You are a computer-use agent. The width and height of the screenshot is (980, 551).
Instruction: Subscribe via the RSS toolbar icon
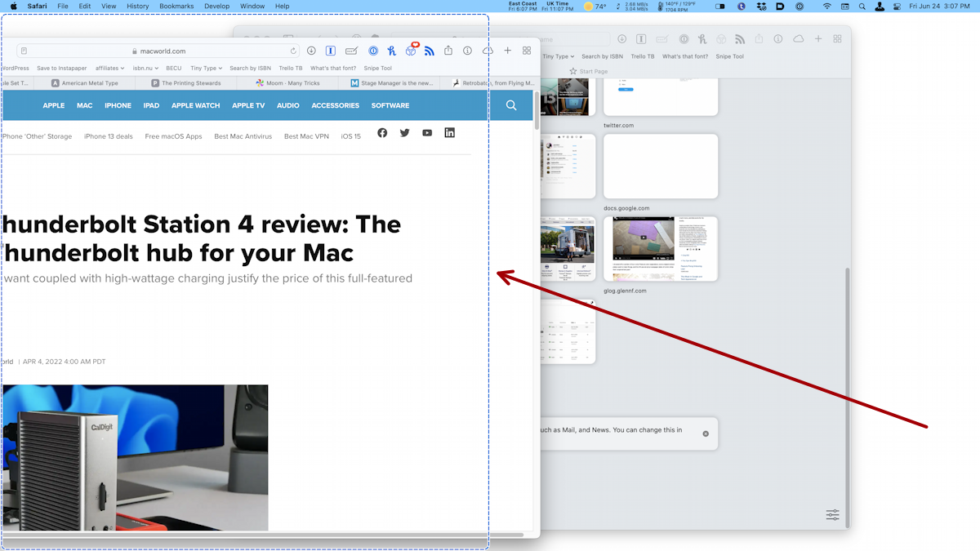[429, 50]
